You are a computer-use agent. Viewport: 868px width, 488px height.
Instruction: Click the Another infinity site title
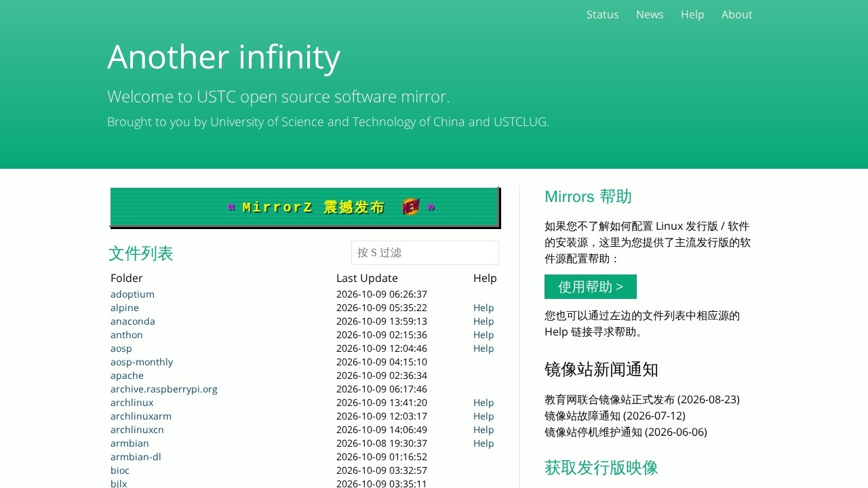tap(224, 57)
